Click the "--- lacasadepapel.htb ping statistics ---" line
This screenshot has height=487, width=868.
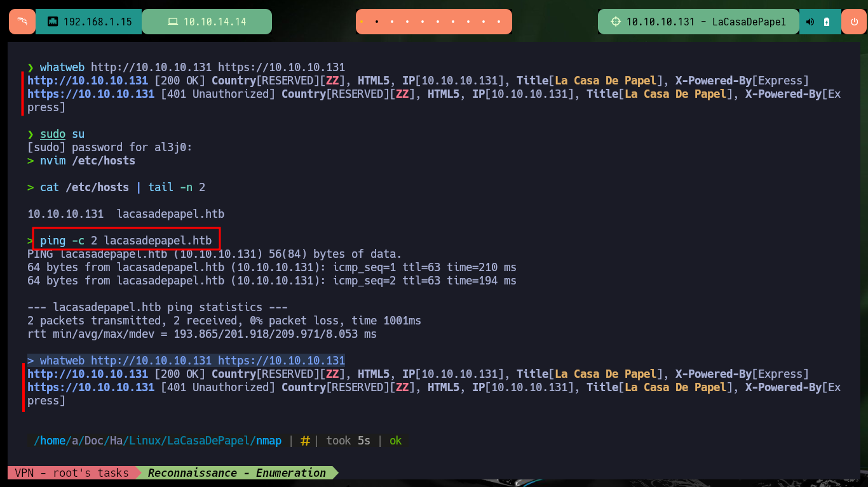click(158, 307)
